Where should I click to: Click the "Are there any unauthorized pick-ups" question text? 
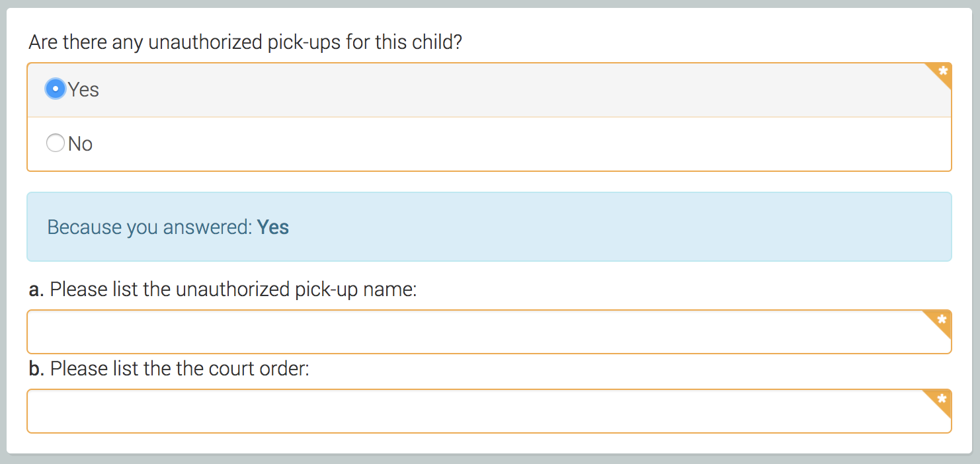click(245, 44)
